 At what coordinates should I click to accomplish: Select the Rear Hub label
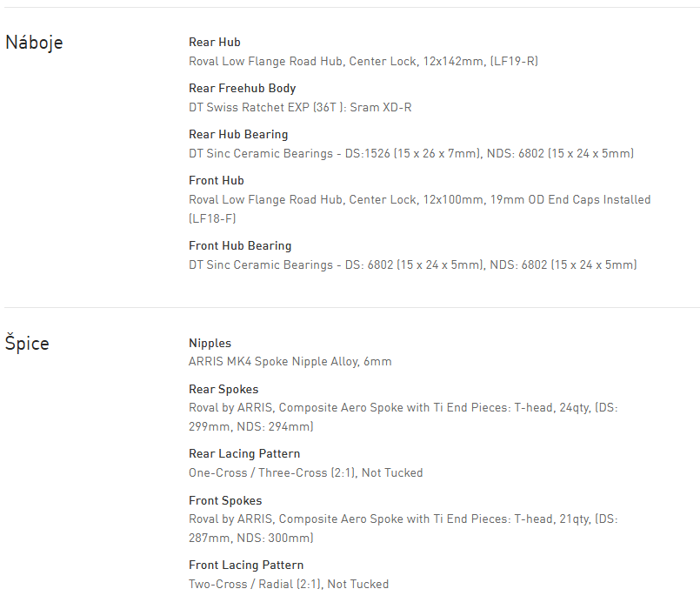[215, 42]
